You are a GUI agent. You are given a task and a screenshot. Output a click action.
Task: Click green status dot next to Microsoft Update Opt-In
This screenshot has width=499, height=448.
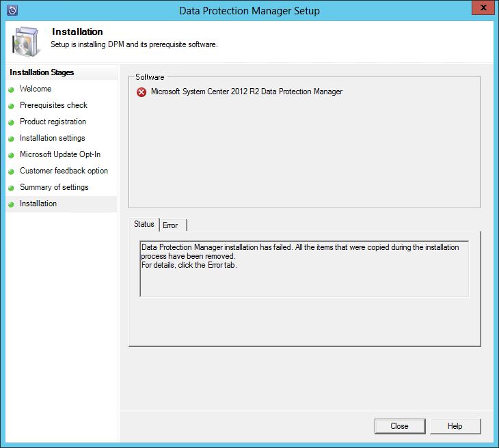coord(11,155)
